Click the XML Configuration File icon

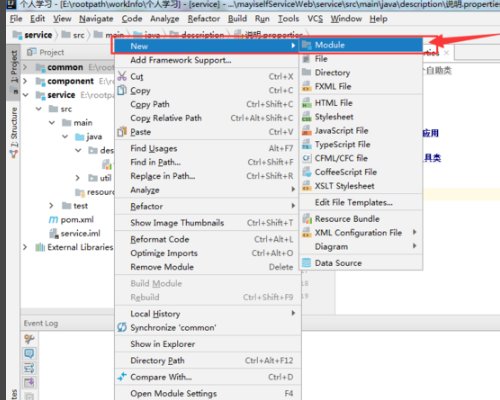[x=306, y=233]
